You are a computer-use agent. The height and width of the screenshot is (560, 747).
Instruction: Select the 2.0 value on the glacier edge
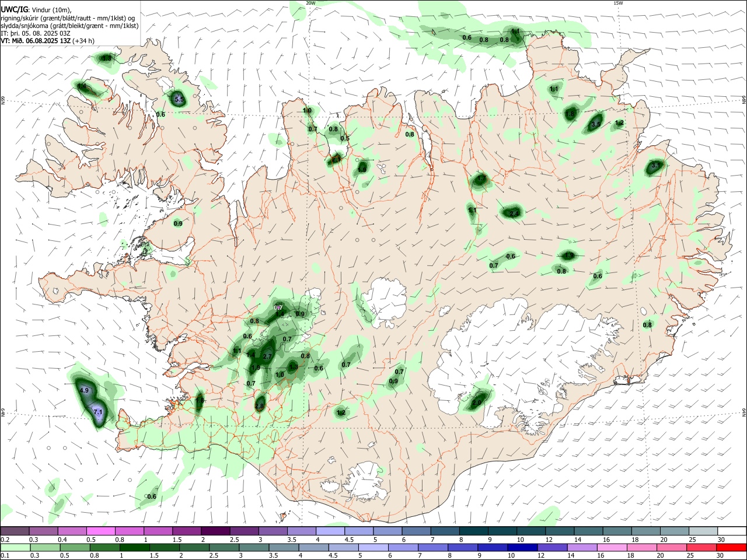click(477, 402)
